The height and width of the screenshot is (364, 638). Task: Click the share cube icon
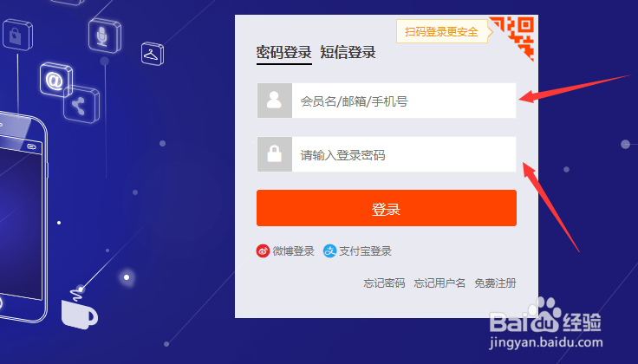81,105
